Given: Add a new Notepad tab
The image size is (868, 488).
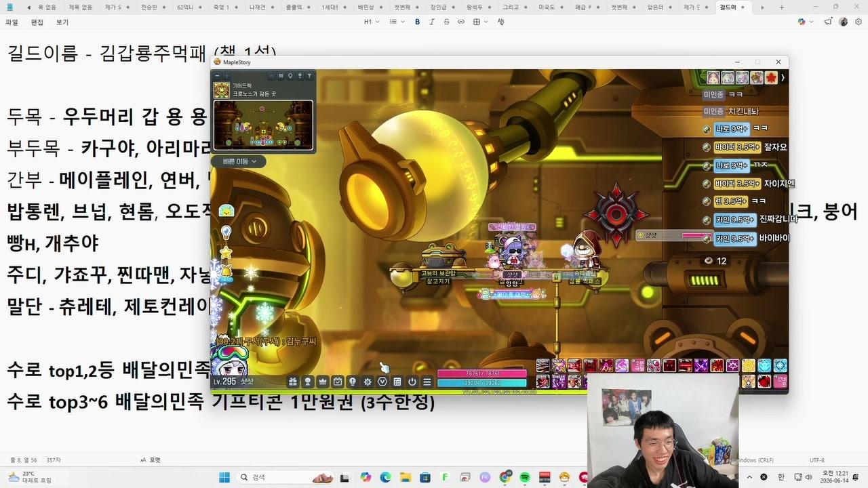Looking at the screenshot, I should click(x=781, y=7).
